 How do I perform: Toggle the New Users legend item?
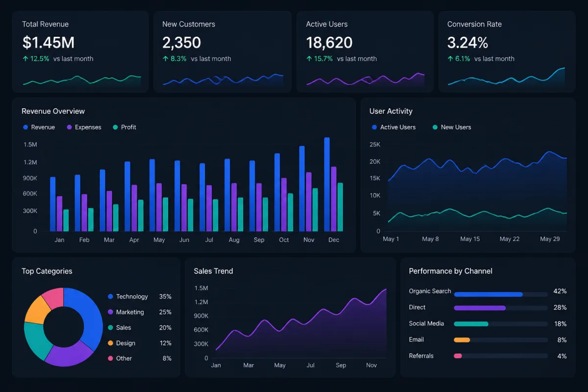[452, 127]
